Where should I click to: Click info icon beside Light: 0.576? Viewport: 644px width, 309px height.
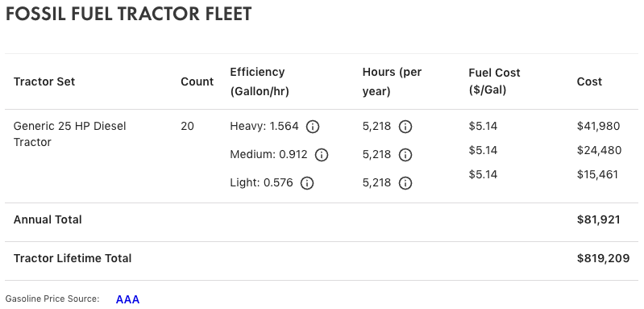pyautogui.click(x=307, y=183)
